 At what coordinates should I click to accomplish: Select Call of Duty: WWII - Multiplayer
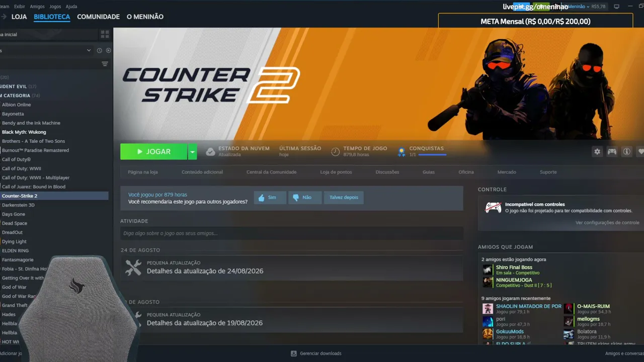(36, 178)
